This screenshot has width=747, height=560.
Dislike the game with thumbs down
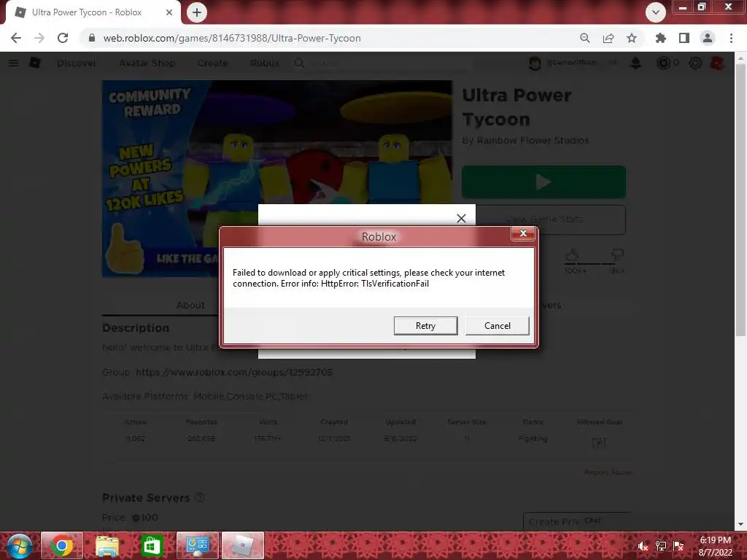(x=617, y=254)
